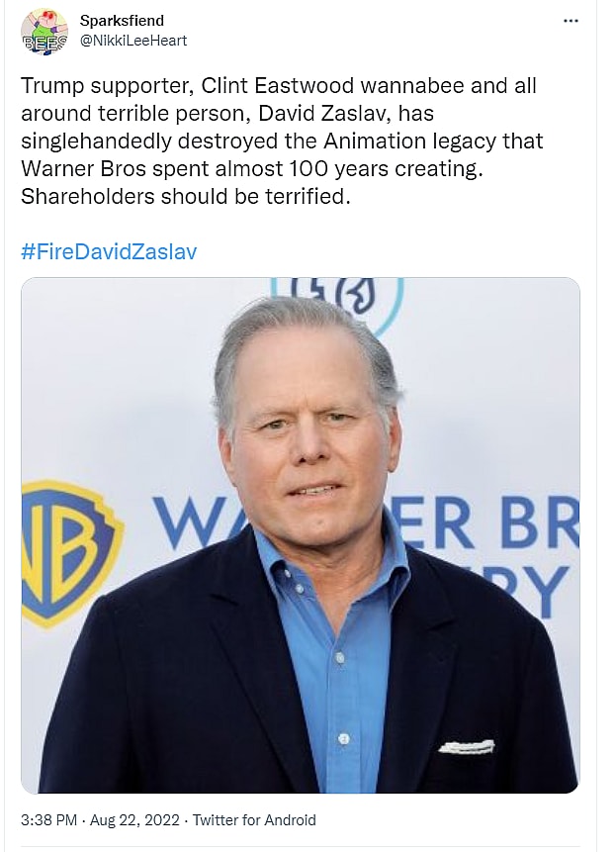The height and width of the screenshot is (852, 616).
Task: Open the Sparksfiend profile avatar
Action: [44, 33]
